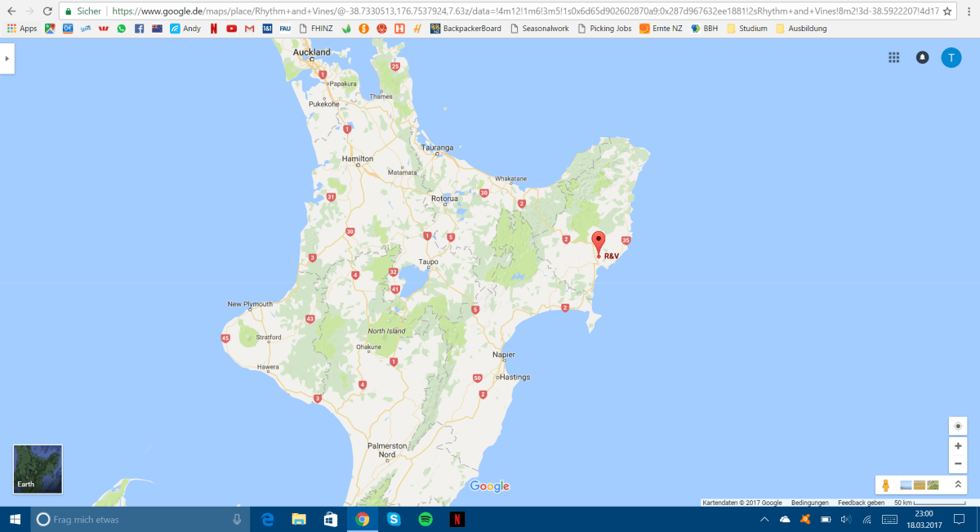Open the account avatar T
The height and width of the screenshot is (532, 980).
pyautogui.click(x=951, y=57)
